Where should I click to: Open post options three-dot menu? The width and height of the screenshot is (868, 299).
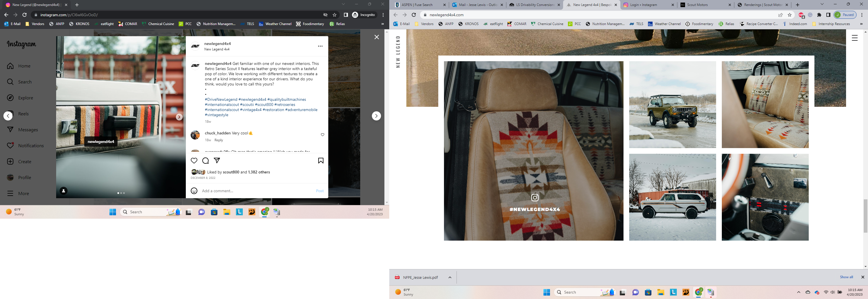pyautogui.click(x=320, y=46)
